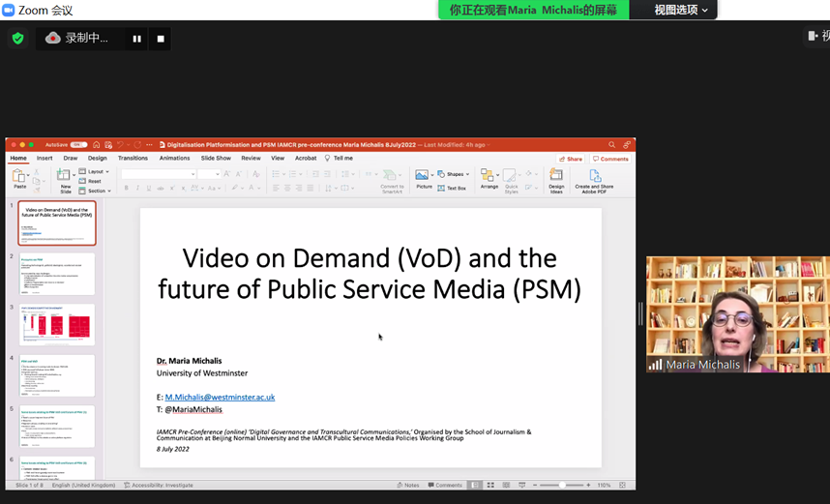The height and width of the screenshot is (504, 830).
Task: Pause the Zoom recording
Action: tap(137, 39)
